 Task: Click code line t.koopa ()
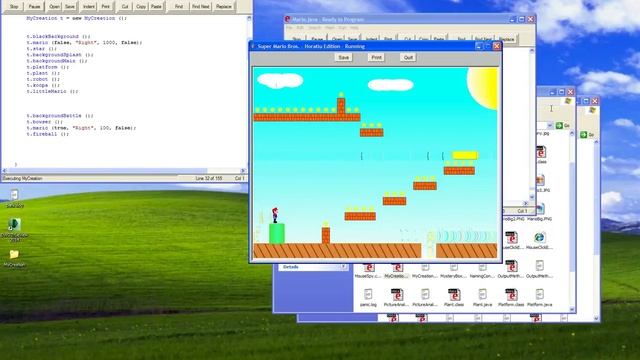tap(43, 85)
